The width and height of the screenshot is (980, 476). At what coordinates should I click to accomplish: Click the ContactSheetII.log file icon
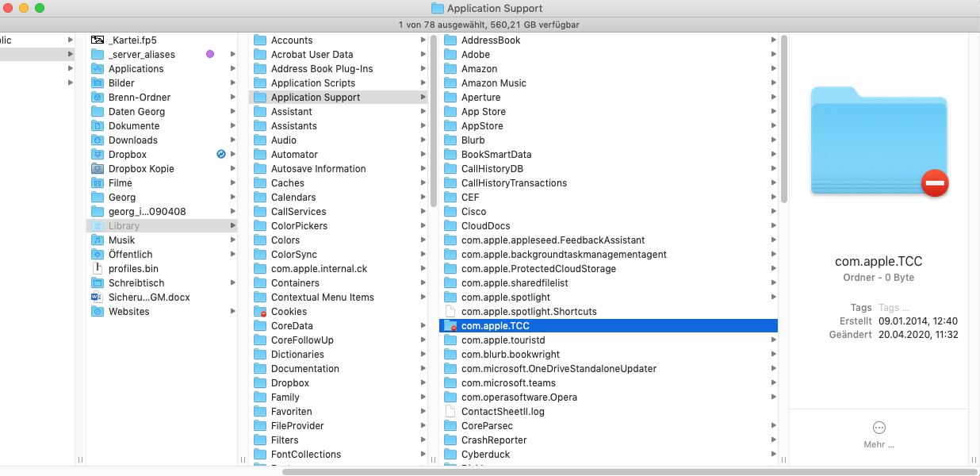coord(450,411)
